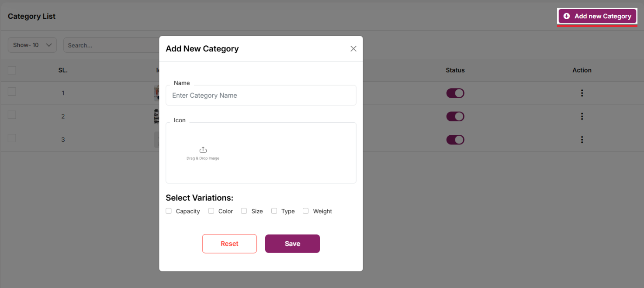The height and width of the screenshot is (288, 644).
Task: Open the kebab menu for row 3
Action: (x=582, y=140)
